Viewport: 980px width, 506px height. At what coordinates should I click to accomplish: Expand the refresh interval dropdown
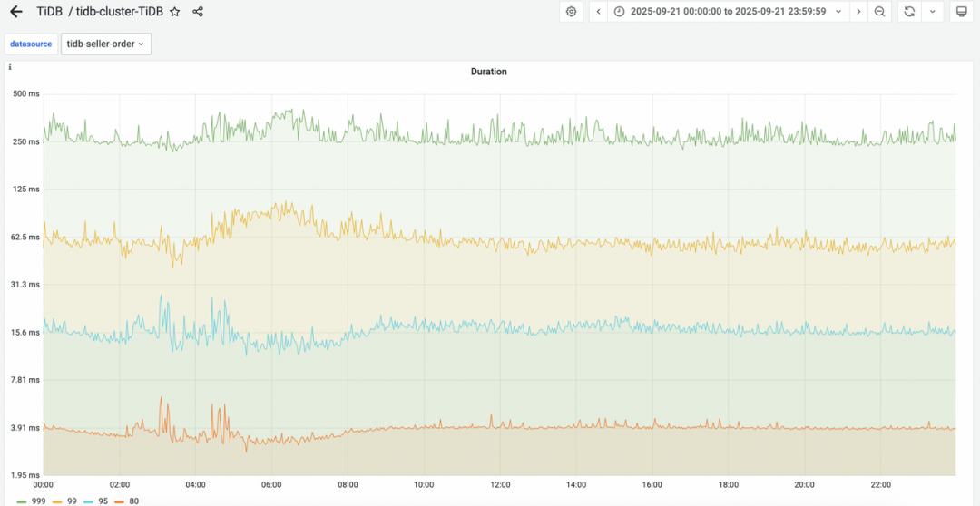932,12
